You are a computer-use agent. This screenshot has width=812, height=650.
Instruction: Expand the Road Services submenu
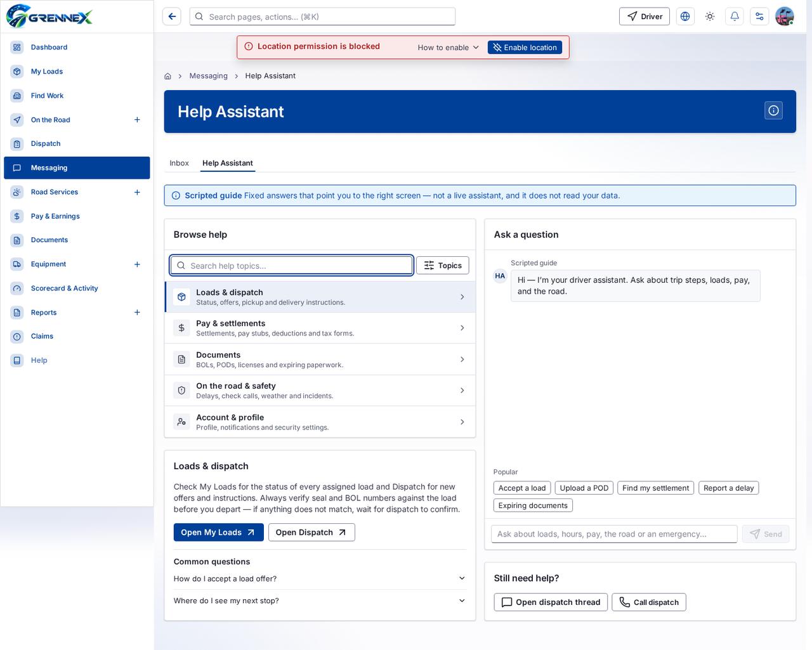pyautogui.click(x=137, y=192)
